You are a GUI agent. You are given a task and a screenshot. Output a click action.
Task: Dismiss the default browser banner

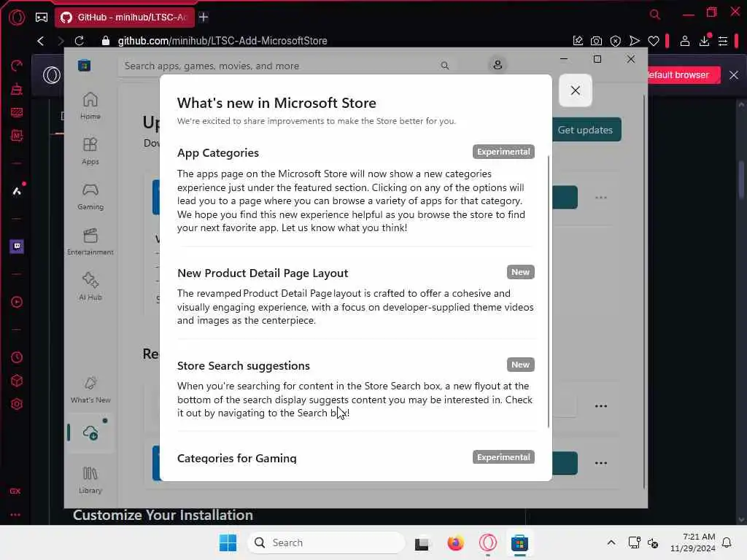734,75
